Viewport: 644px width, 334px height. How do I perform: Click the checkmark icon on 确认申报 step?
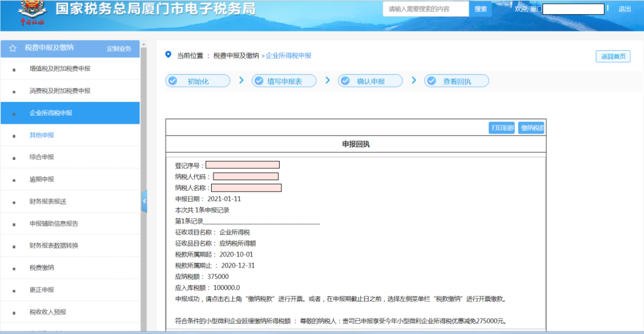pyautogui.click(x=345, y=81)
